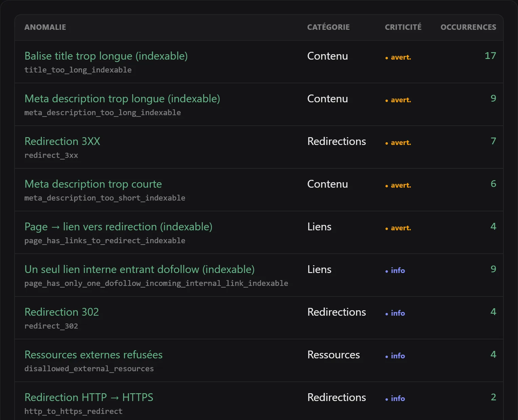Click 'avert.' badge in Redirection 3XX row
Image resolution: width=518 pixels, height=420 pixels.
point(398,143)
